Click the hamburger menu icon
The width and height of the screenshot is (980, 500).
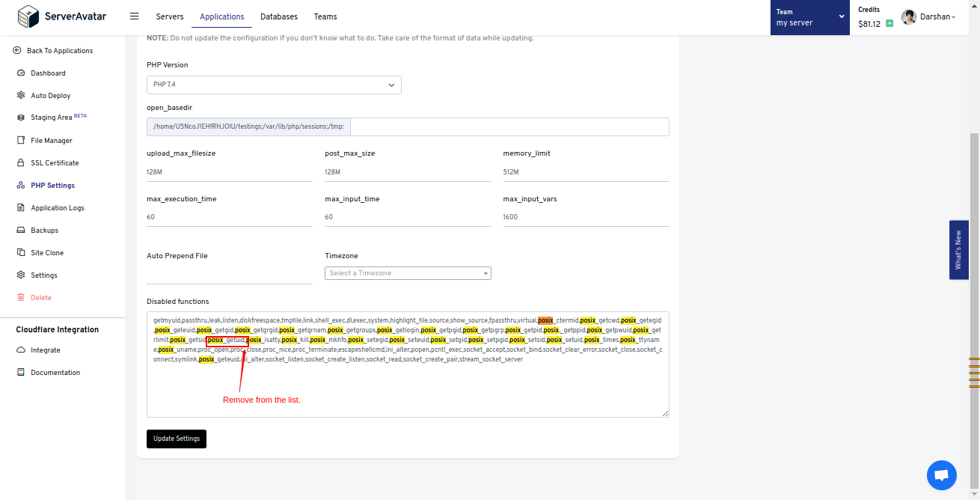[x=134, y=16]
